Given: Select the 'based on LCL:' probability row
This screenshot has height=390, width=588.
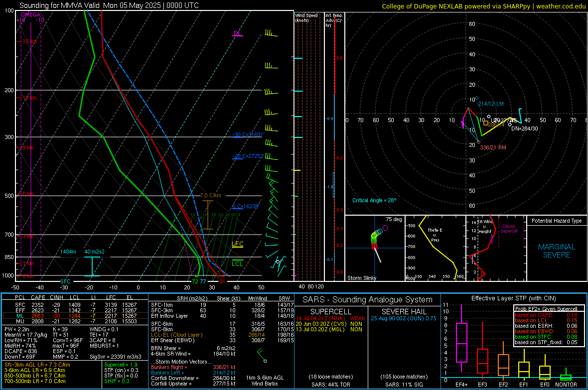Looking at the screenshot, I should click(546, 320).
